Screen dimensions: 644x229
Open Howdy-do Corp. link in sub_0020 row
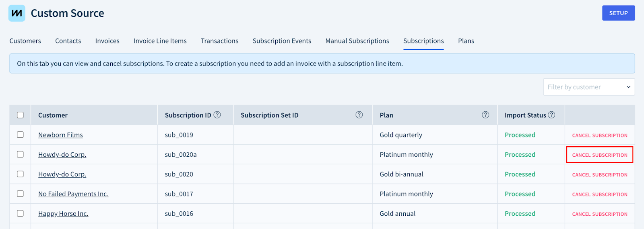click(62, 174)
